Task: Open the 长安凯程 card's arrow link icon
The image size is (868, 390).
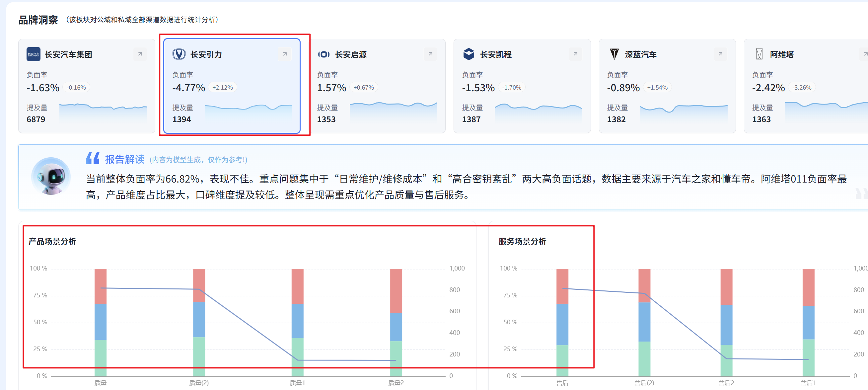Action: click(x=575, y=54)
